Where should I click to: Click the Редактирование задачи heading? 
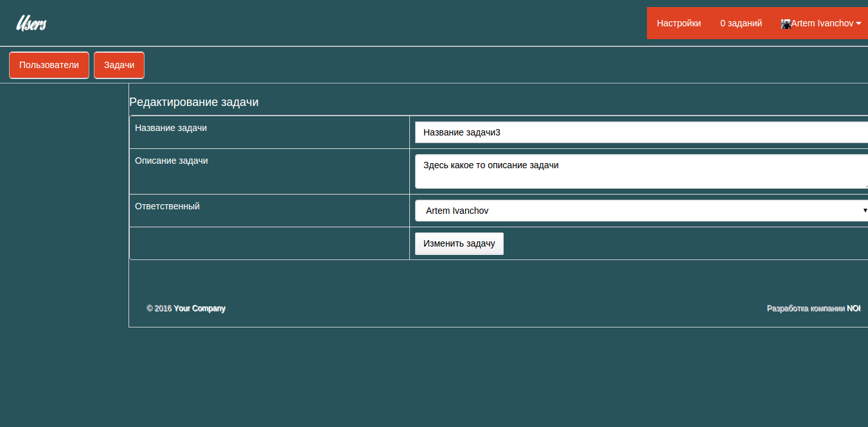click(194, 102)
